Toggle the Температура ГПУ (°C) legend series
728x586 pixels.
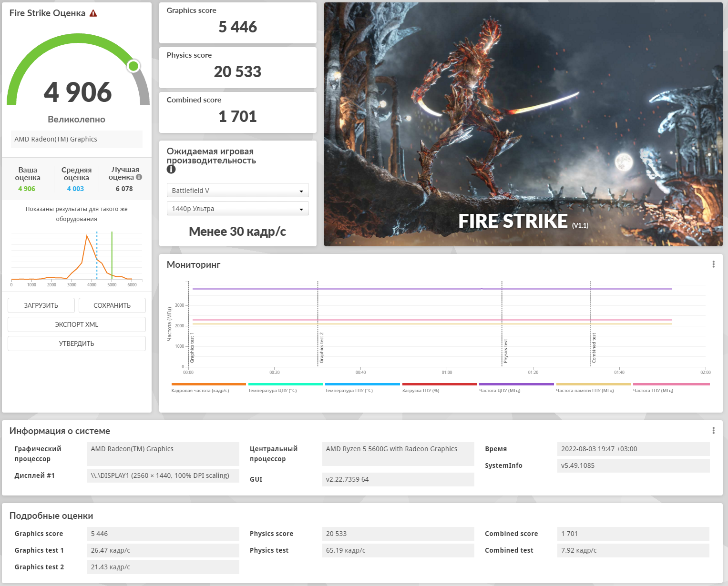(x=362, y=388)
